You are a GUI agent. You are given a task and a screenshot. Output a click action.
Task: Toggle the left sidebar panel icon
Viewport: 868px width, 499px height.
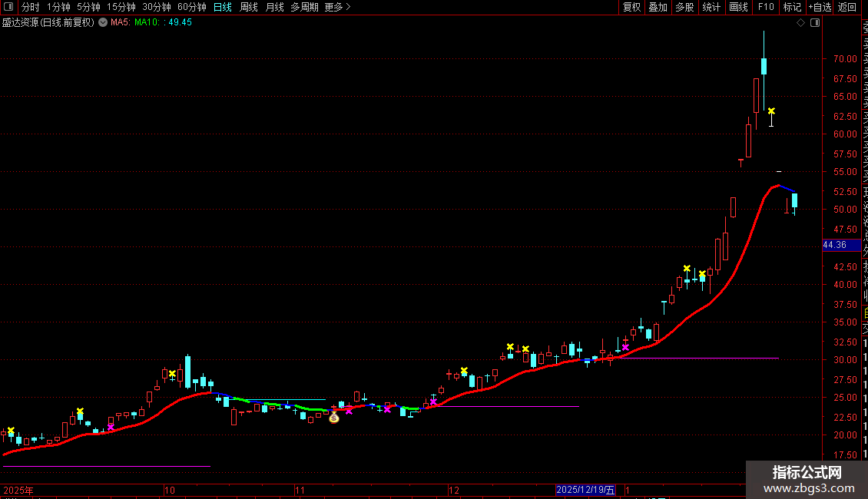[x=8, y=7]
